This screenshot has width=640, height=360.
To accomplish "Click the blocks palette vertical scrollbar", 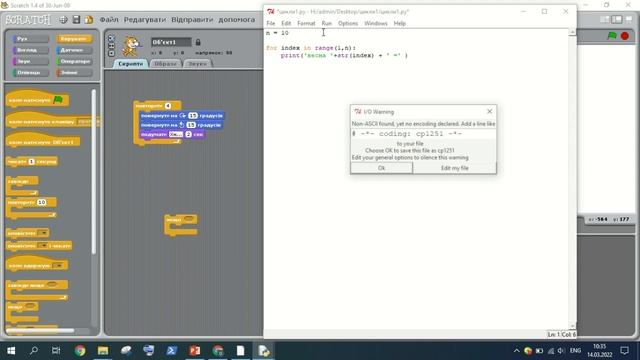I will [x=93, y=171].
